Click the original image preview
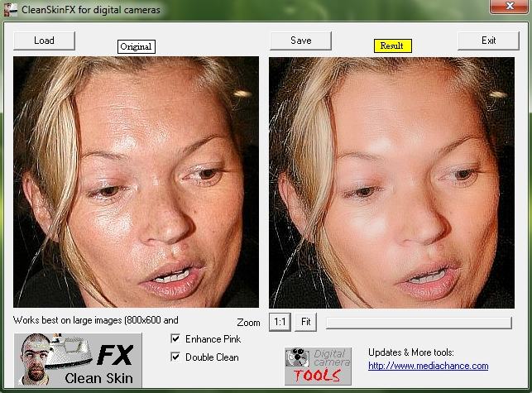 (x=136, y=182)
